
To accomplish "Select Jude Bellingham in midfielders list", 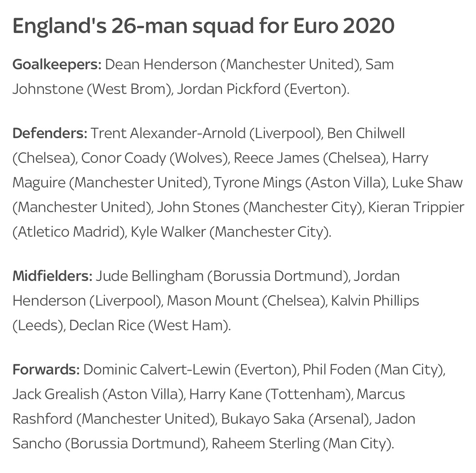I will (149, 276).
